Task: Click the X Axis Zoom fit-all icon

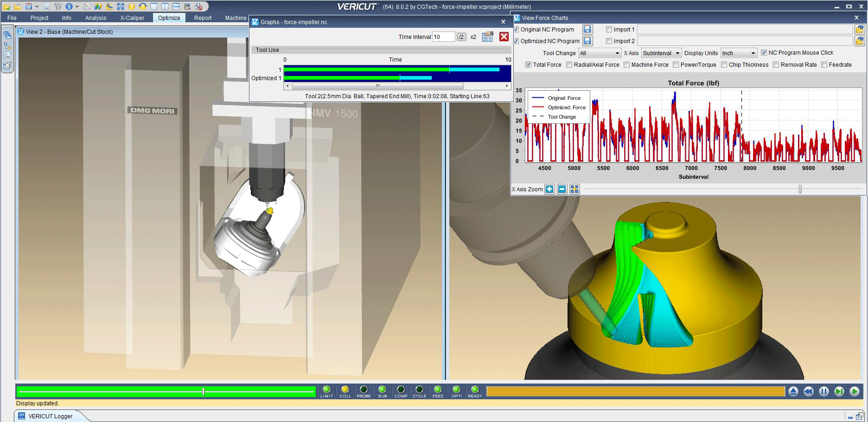Action: click(574, 189)
